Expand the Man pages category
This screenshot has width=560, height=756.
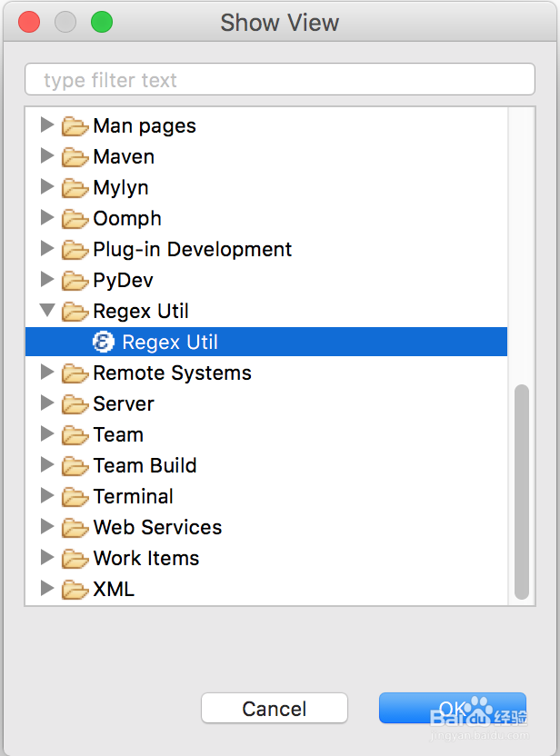pos(47,125)
